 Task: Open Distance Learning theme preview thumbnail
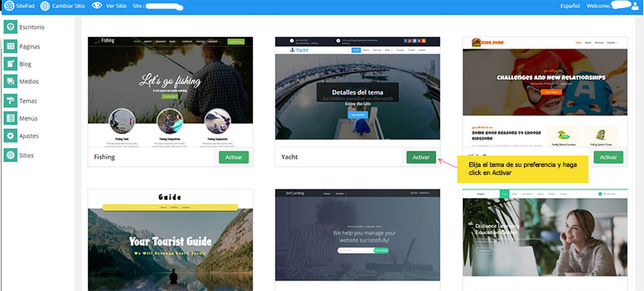[x=545, y=240]
